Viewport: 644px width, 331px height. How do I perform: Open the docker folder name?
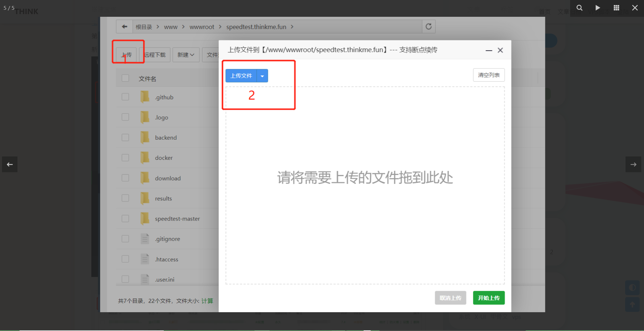(x=164, y=158)
